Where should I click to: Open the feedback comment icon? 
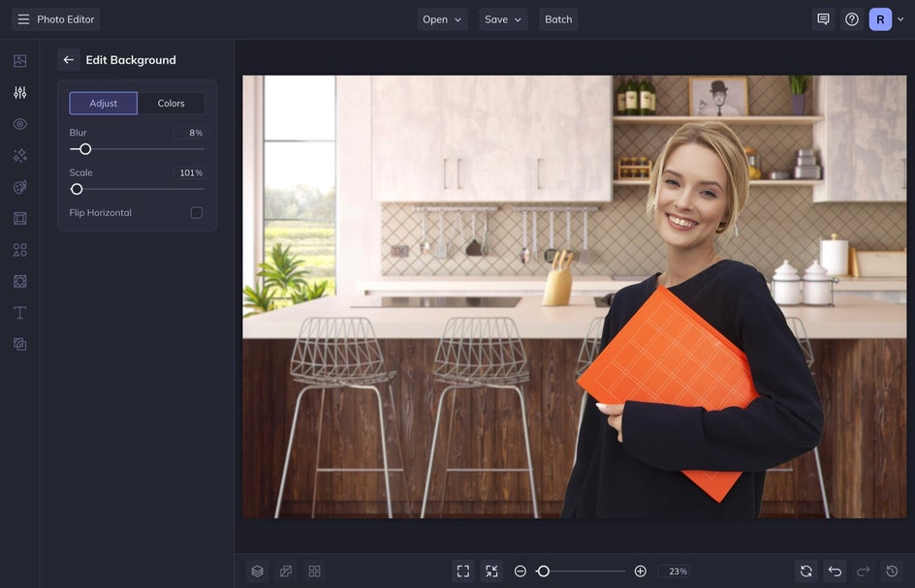tap(823, 19)
